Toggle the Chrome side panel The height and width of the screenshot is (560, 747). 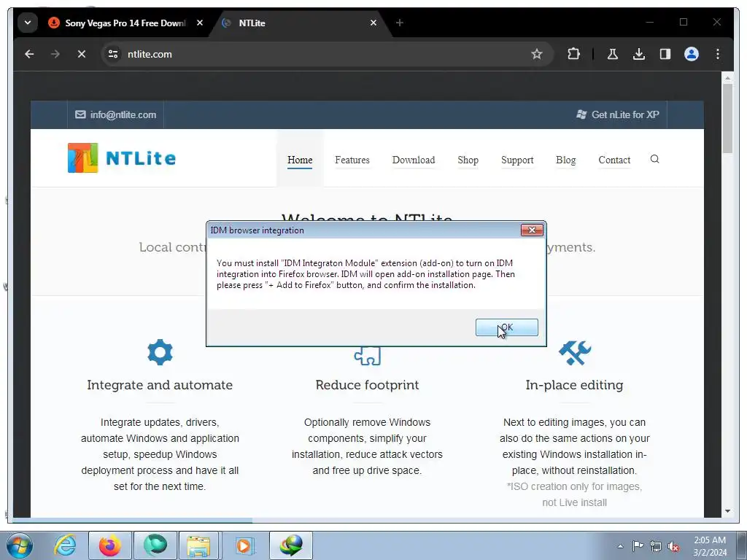pyautogui.click(x=665, y=54)
